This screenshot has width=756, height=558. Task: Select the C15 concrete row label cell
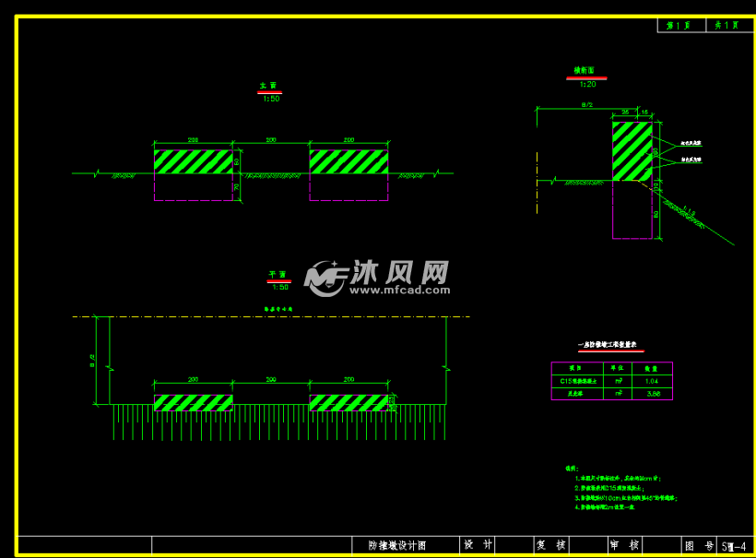(x=577, y=381)
